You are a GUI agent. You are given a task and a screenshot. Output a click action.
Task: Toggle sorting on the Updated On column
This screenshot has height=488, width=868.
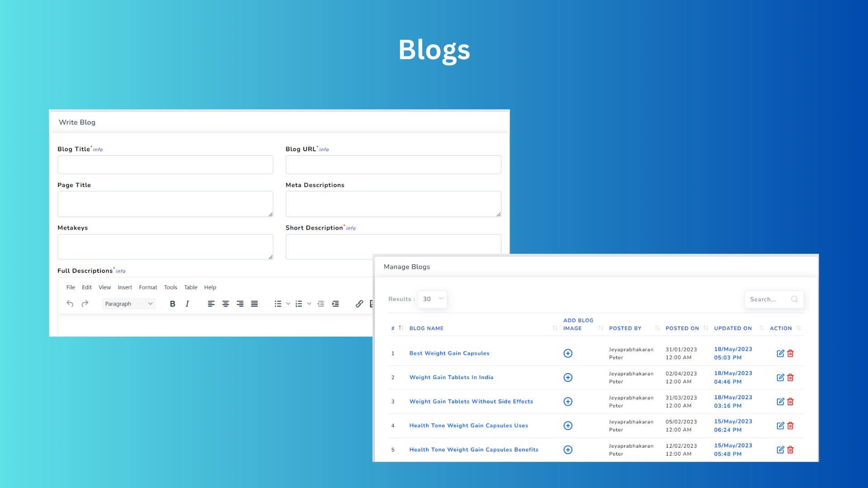pos(760,328)
